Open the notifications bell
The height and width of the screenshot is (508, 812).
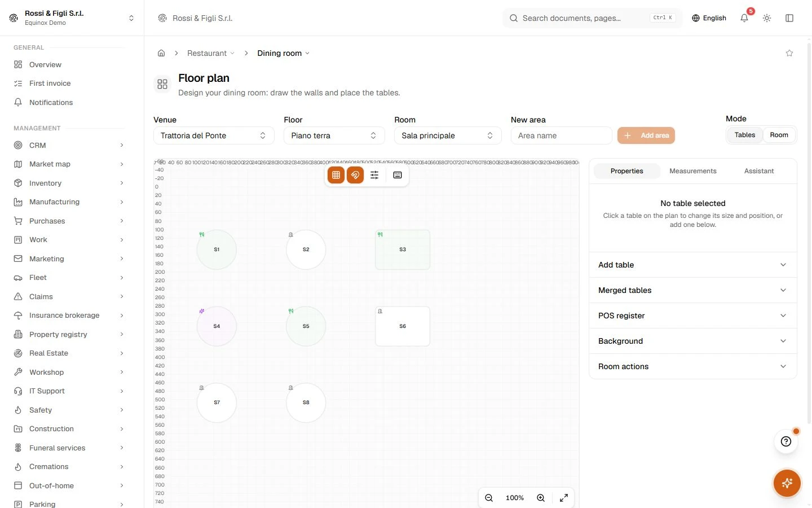coord(744,18)
